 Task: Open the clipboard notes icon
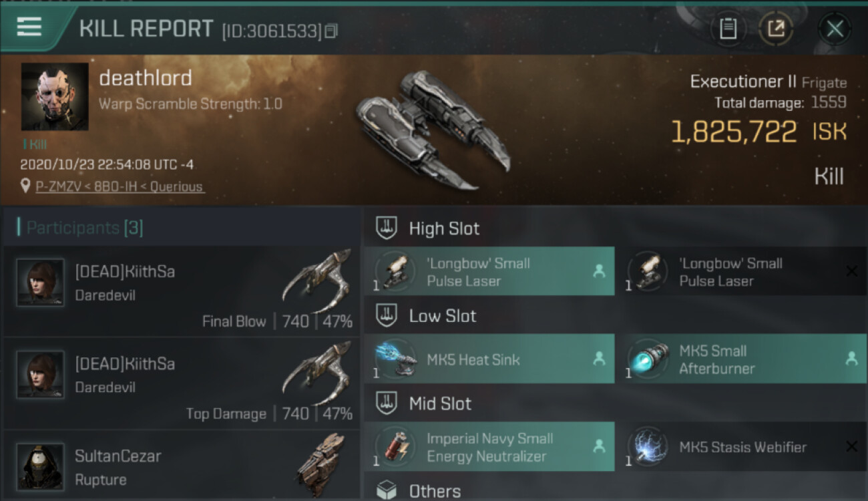click(x=728, y=29)
